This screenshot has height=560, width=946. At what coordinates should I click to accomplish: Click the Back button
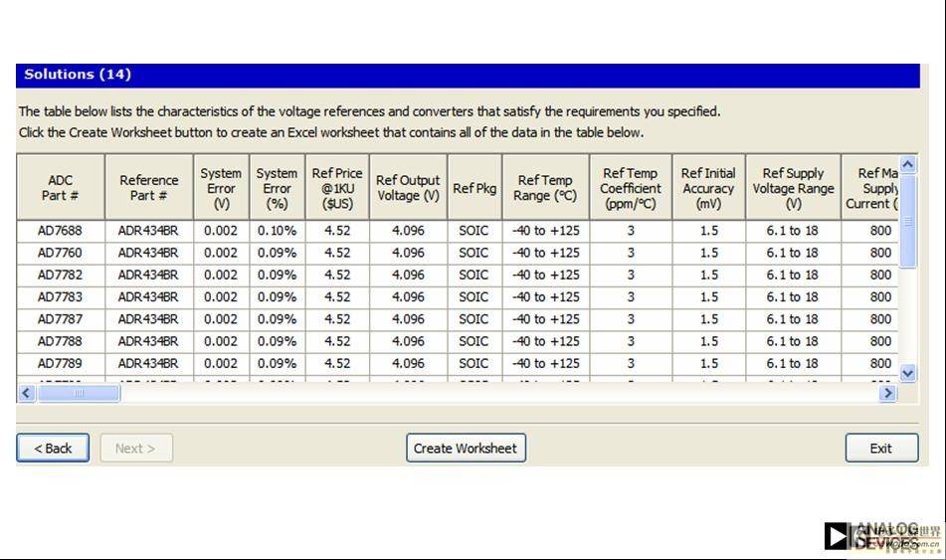coord(53,448)
